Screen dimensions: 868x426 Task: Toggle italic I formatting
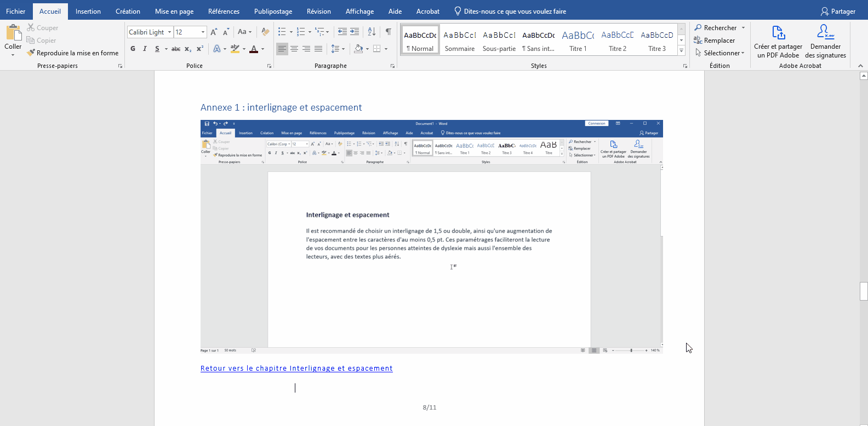tap(145, 49)
